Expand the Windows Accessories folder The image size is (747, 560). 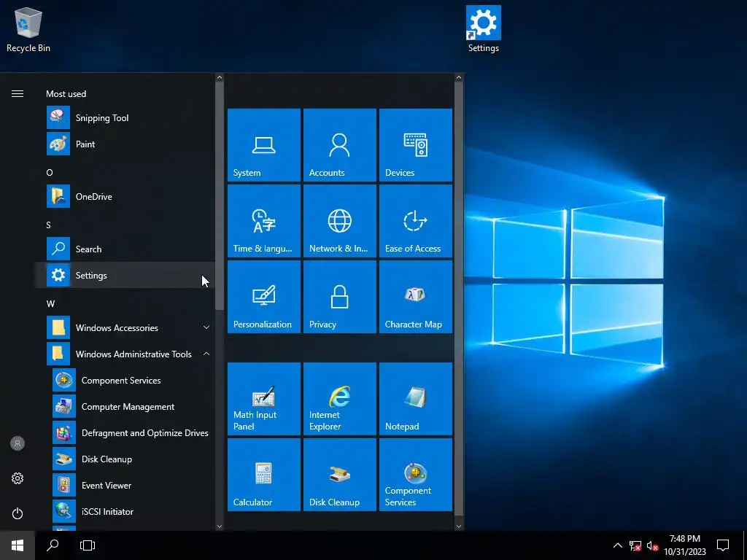(125, 327)
